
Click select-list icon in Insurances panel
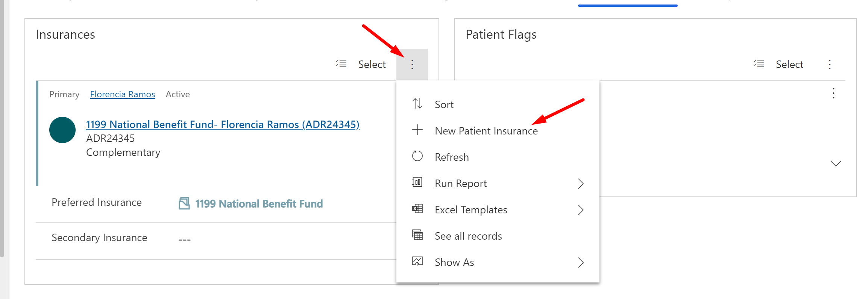tap(341, 64)
